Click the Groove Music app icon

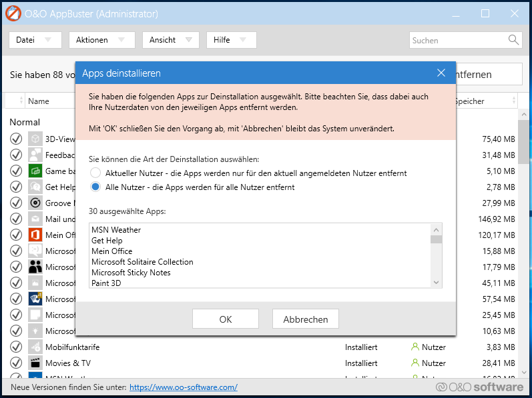point(35,203)
